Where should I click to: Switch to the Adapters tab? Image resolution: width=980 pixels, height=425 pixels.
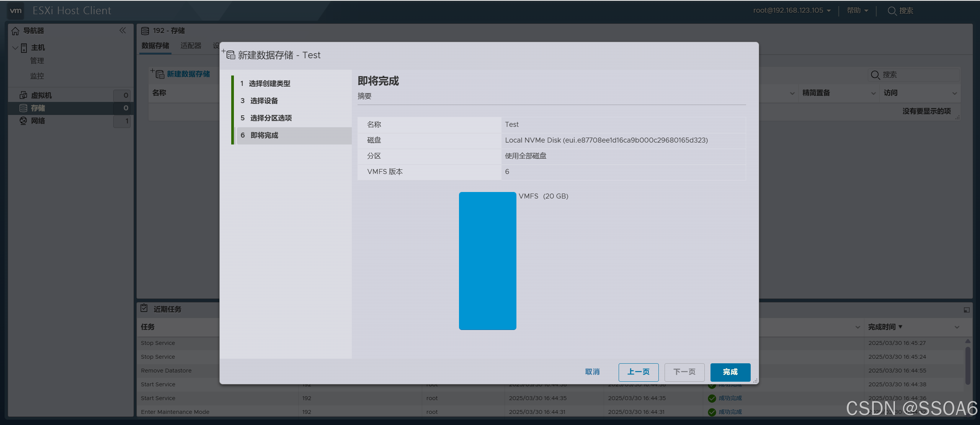tap(191, 46)
